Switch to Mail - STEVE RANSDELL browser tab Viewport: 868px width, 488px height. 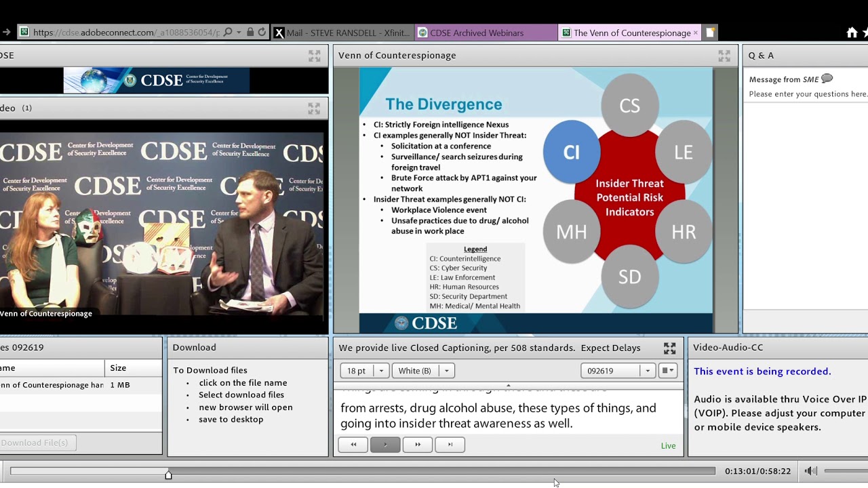[342, 33]
